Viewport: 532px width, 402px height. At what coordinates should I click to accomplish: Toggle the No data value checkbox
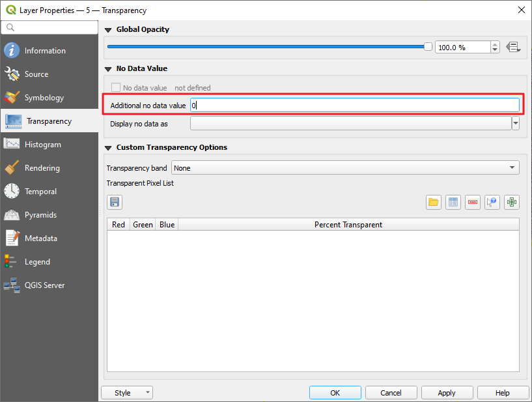(117, 88)
